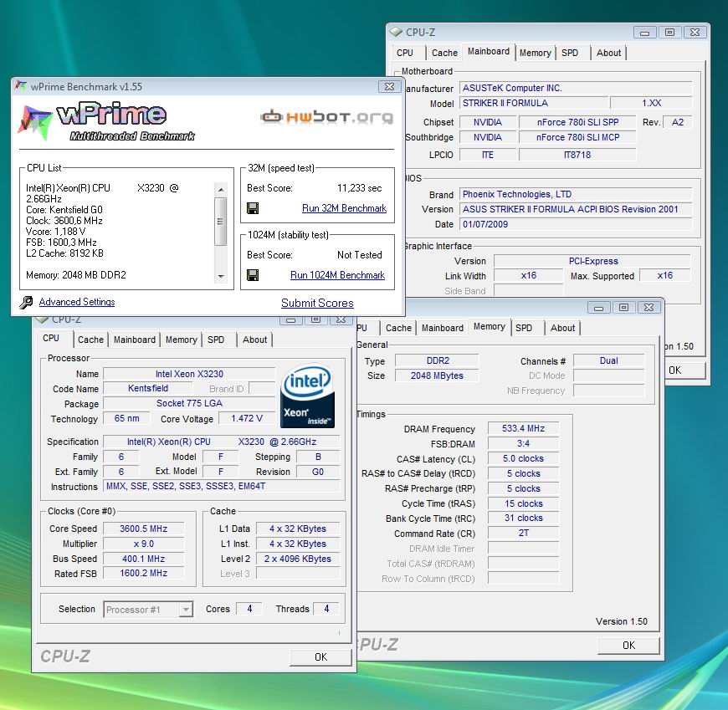The width and height of the screenshot is (728, 710).
Task: Open the Processor #1 selection dropdown
Action: [186, 609]
